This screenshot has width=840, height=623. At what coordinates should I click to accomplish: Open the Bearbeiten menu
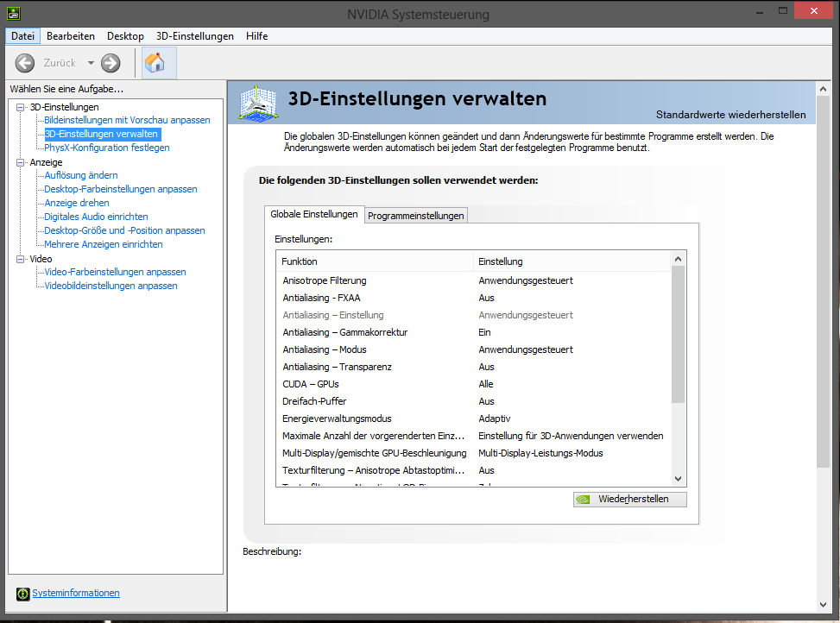71,36
